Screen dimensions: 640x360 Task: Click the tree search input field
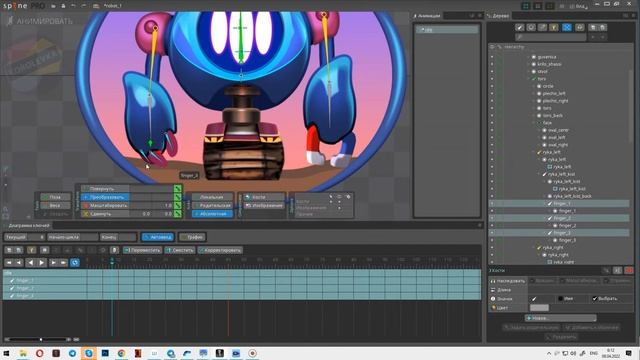pyautogui.click(x=550, y=37)
